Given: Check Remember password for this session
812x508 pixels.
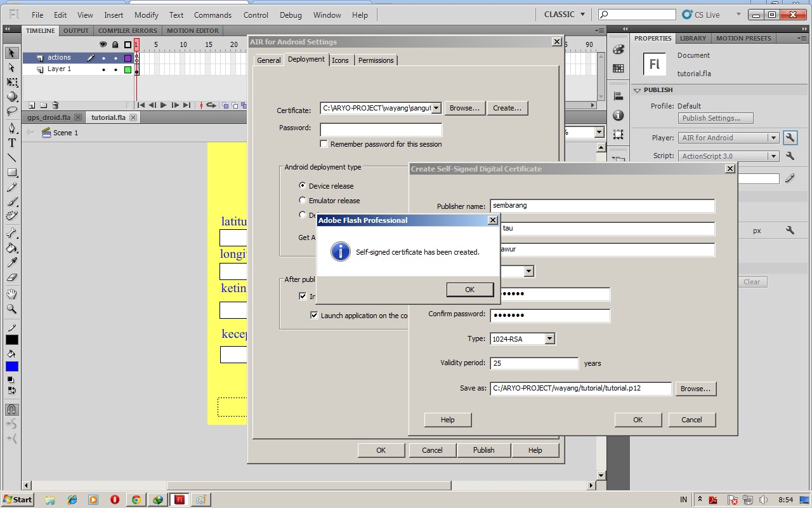Looking at the screenshot, I should (324, 144).
